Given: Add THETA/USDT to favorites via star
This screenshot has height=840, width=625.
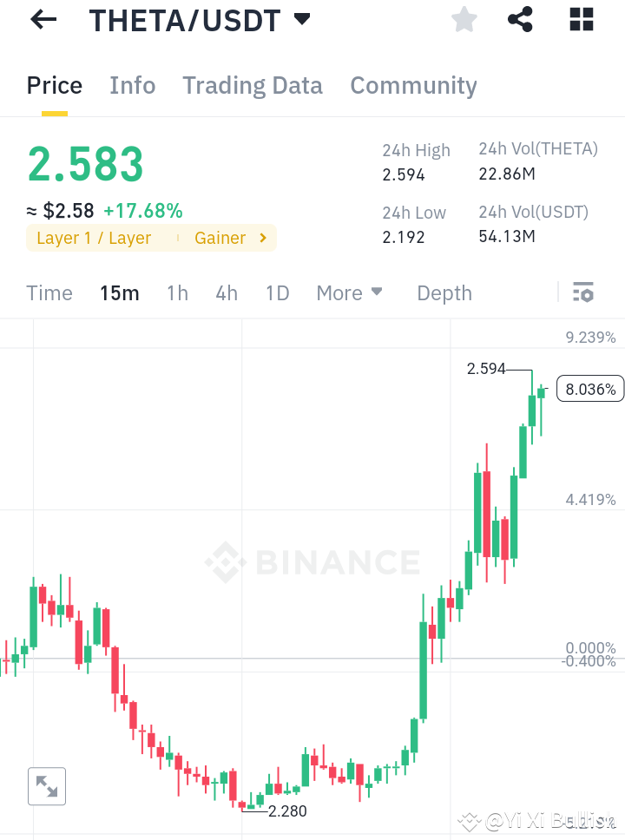Looking at the screenshot, I should [464, 19].
